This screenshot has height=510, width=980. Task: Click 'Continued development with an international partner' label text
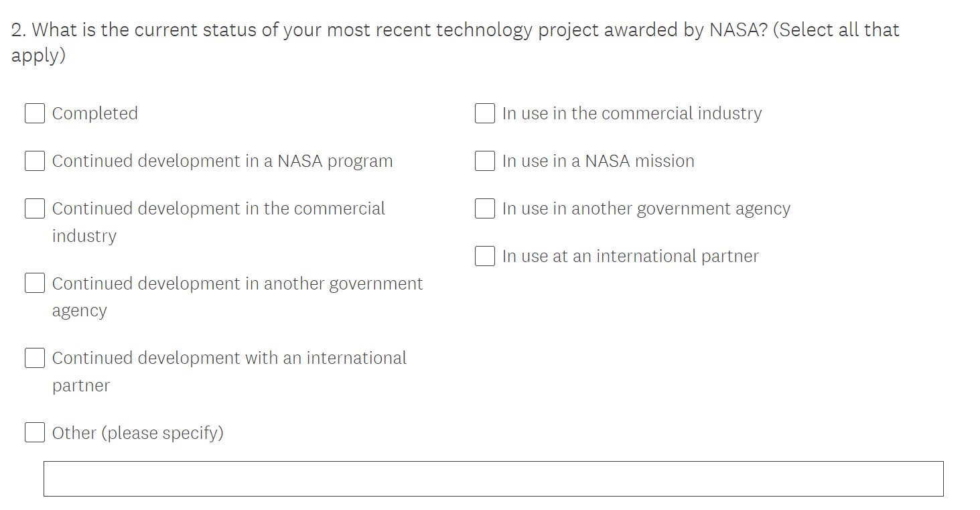pos(229,358)
